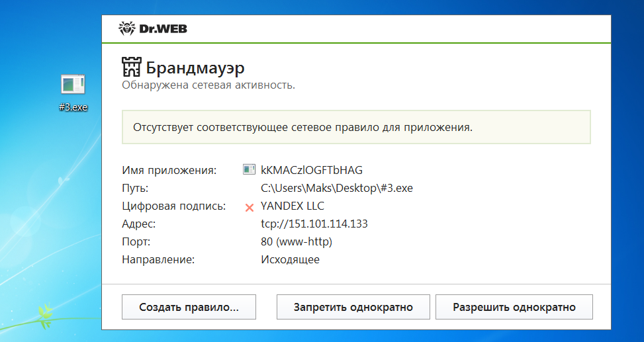Click the direction value Исходящее
Viewport: 644px width, 342px height.
click(x=290, y=260)
